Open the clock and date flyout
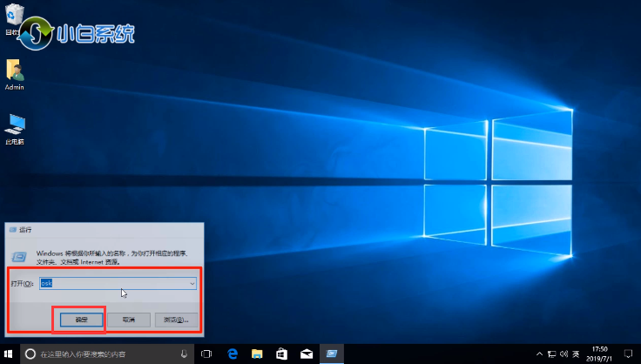 (x=600, y=354)
